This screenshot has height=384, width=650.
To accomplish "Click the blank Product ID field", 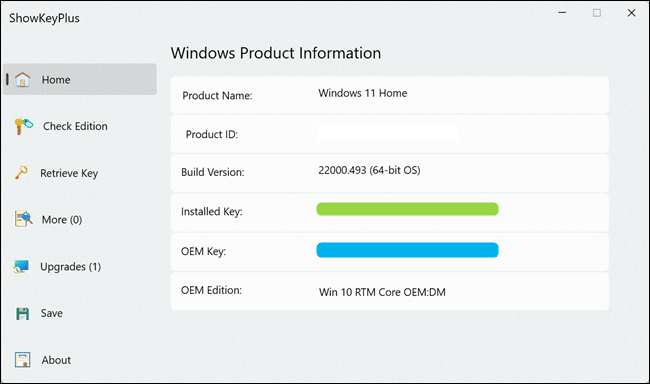I will click(387, 134).
